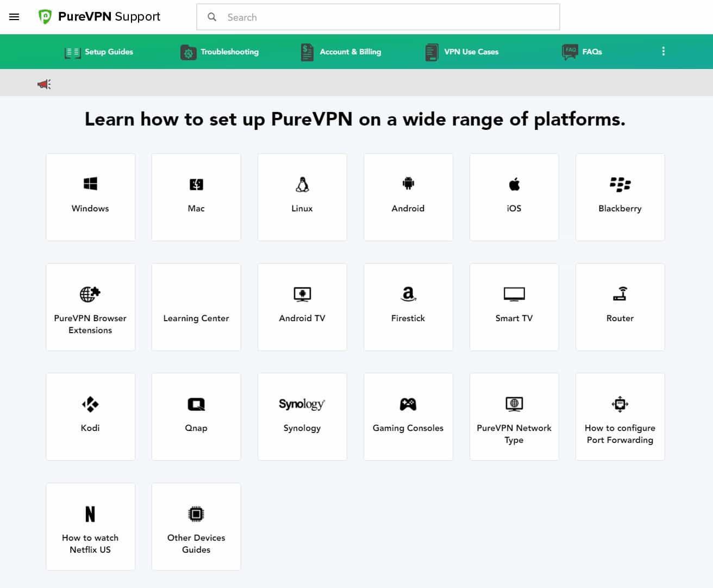Viewport: 713px width, 588px height.
Task: Click the PureVPN Support title text
Action: point(109,17)
